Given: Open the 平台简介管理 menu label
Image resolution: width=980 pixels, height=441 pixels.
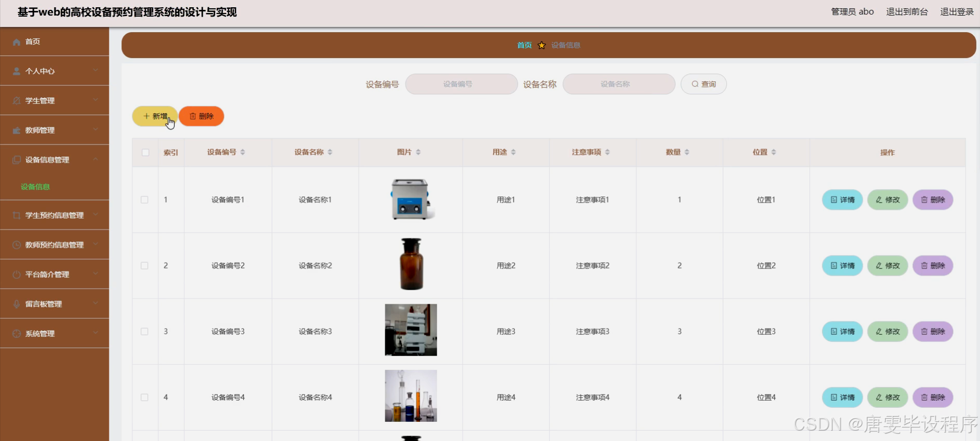Looking at the screenshot, I should (x=47, y=274).
